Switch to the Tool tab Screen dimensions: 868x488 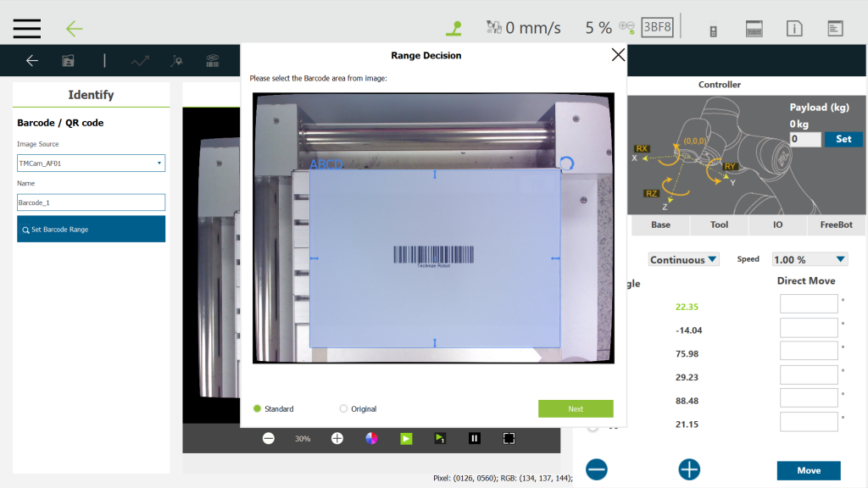pyautogui.click(x=719, y=225)
